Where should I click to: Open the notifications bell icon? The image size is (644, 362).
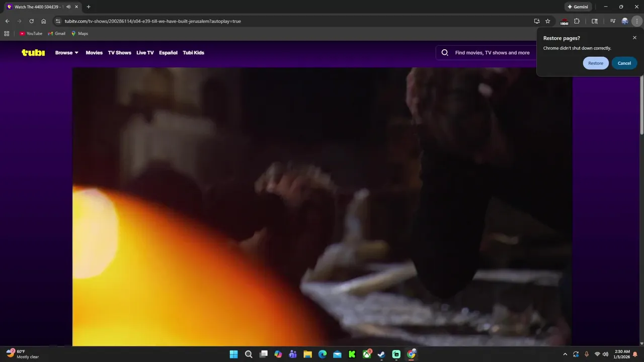635,354
